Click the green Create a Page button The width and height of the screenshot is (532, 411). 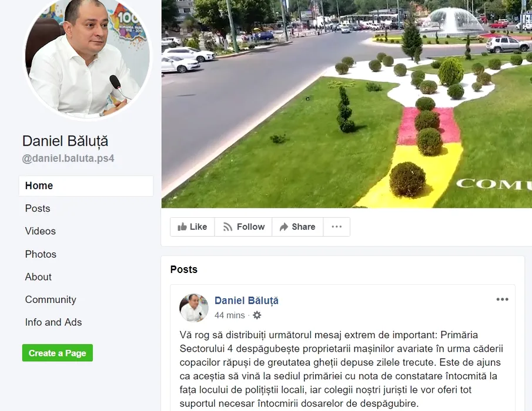pos(58,353)
